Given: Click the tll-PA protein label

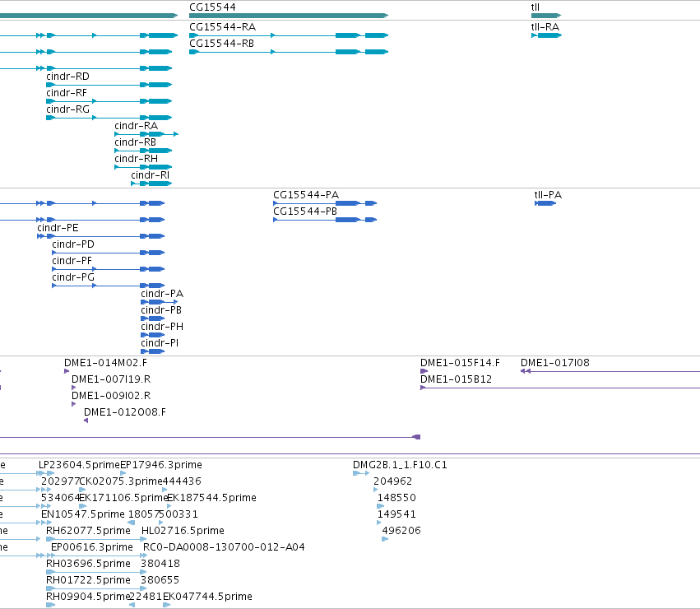Looking at the screenshot, I should (x=548, y=195).
